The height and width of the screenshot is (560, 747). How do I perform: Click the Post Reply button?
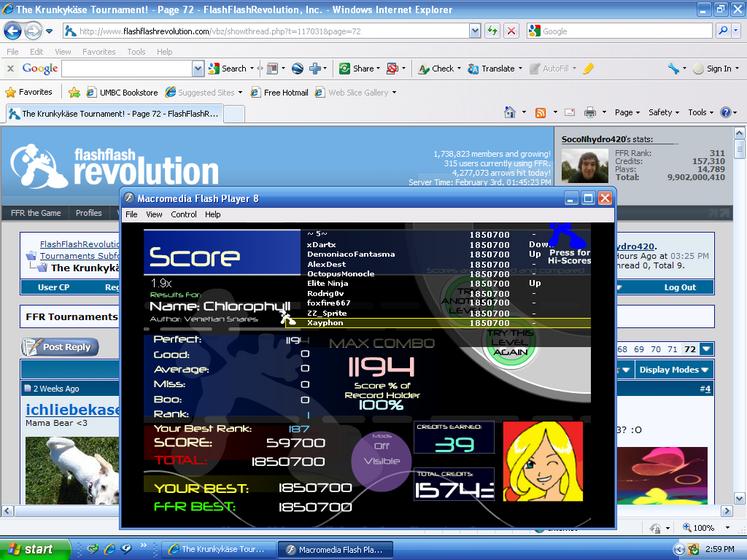click(x=60, y=347)
